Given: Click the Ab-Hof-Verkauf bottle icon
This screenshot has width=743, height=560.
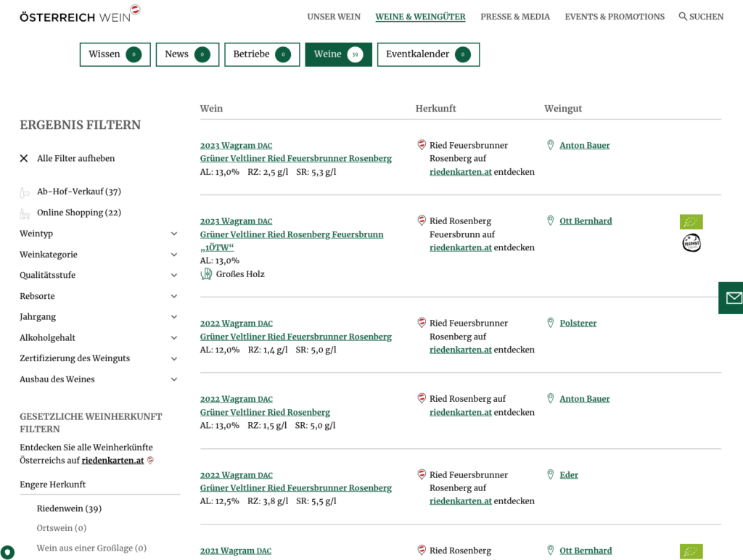Looking at the screenshot, I should tap(24, 192).
